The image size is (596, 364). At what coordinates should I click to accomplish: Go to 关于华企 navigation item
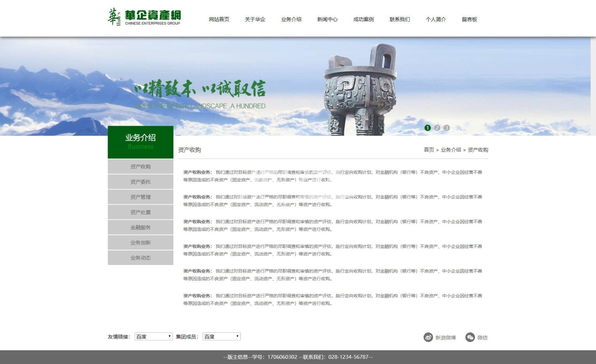click(255, 19)
